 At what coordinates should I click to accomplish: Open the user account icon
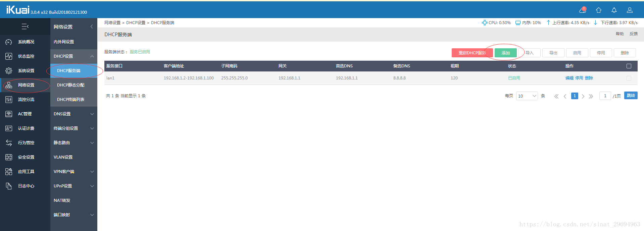(x=630, y=10)
